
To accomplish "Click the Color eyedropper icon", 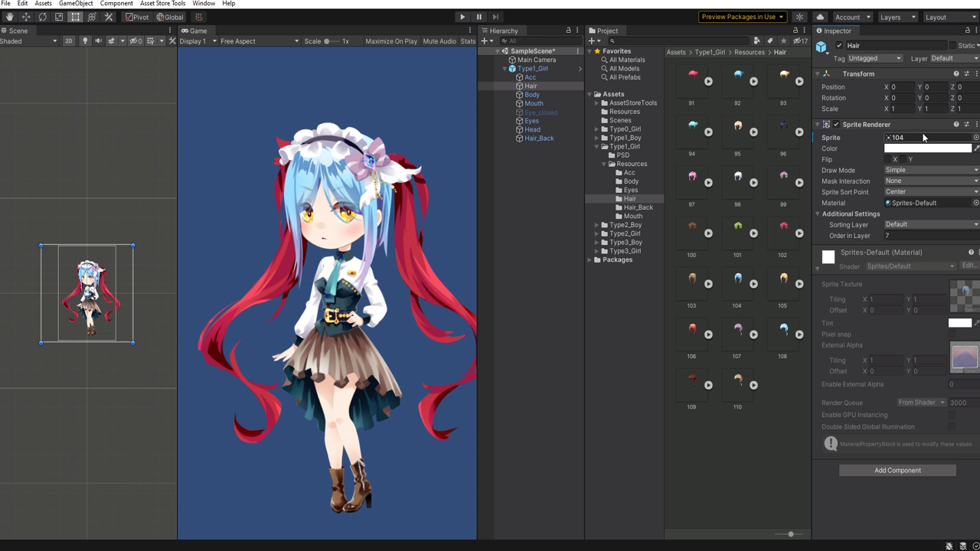I will coord(976,148).
